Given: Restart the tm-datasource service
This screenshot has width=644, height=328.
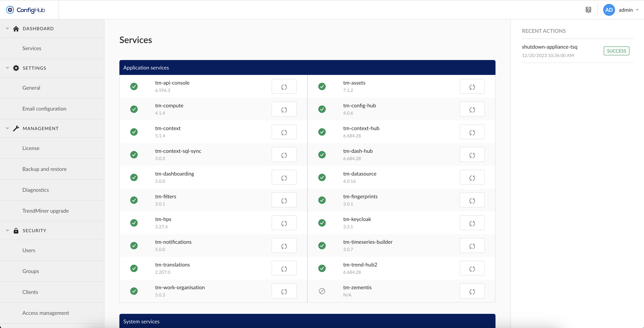Looking at the screenshot, I should coord(472,177).
